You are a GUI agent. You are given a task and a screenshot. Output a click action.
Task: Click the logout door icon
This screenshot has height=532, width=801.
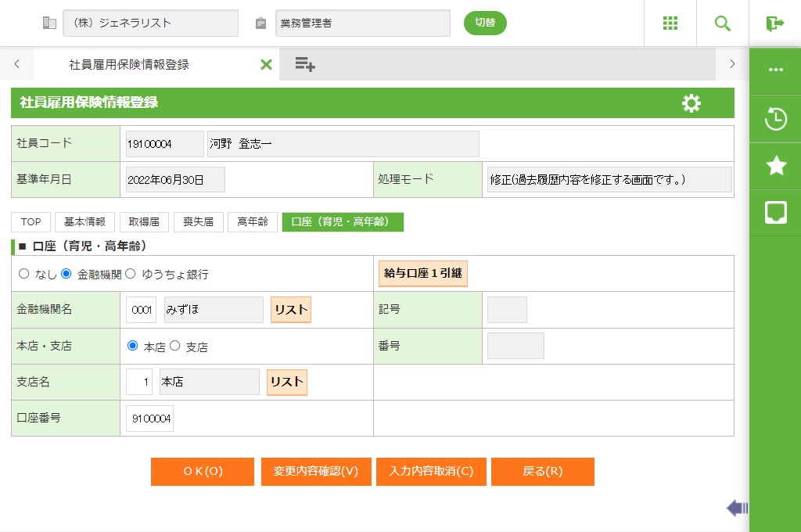coord(774,23)
